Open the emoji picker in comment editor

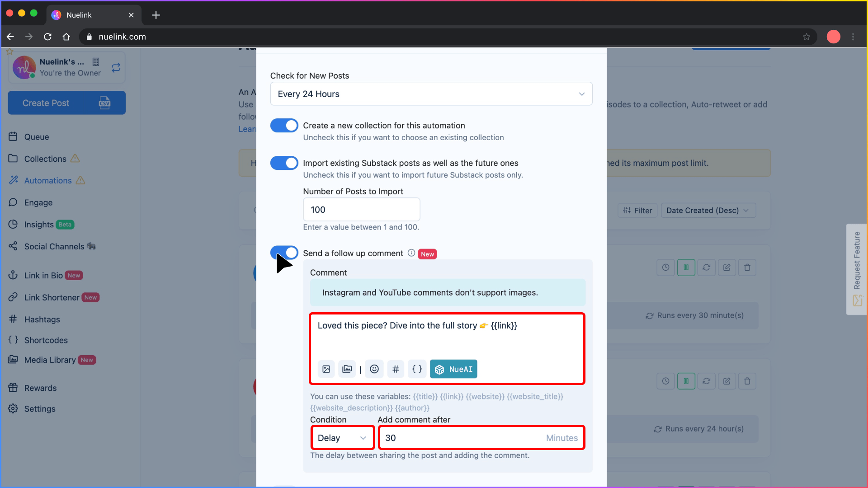click(x=374, y=369)
